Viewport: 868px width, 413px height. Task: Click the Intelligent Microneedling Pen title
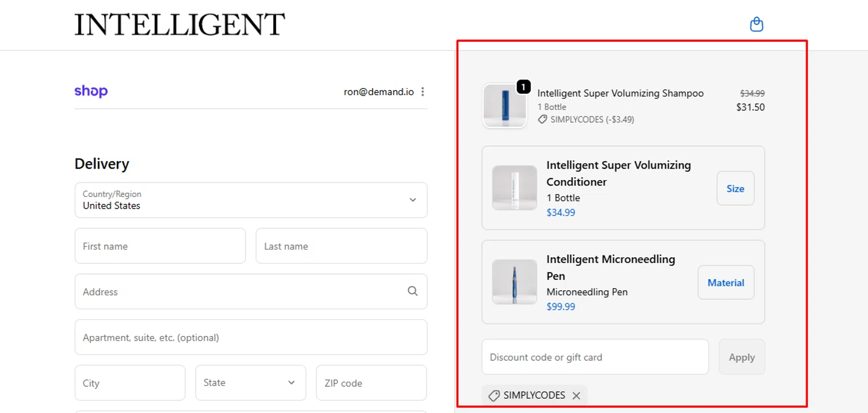coord(611,268)
